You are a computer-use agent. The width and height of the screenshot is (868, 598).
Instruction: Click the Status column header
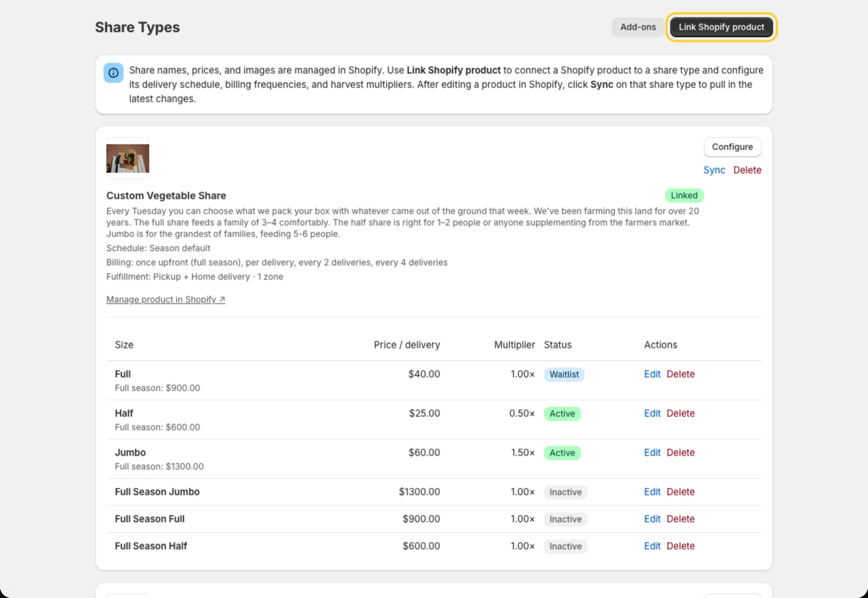[558, 345]
